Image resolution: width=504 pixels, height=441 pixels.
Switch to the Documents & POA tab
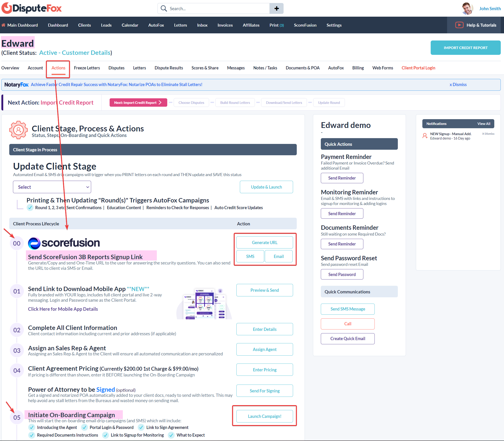[303, 68]
